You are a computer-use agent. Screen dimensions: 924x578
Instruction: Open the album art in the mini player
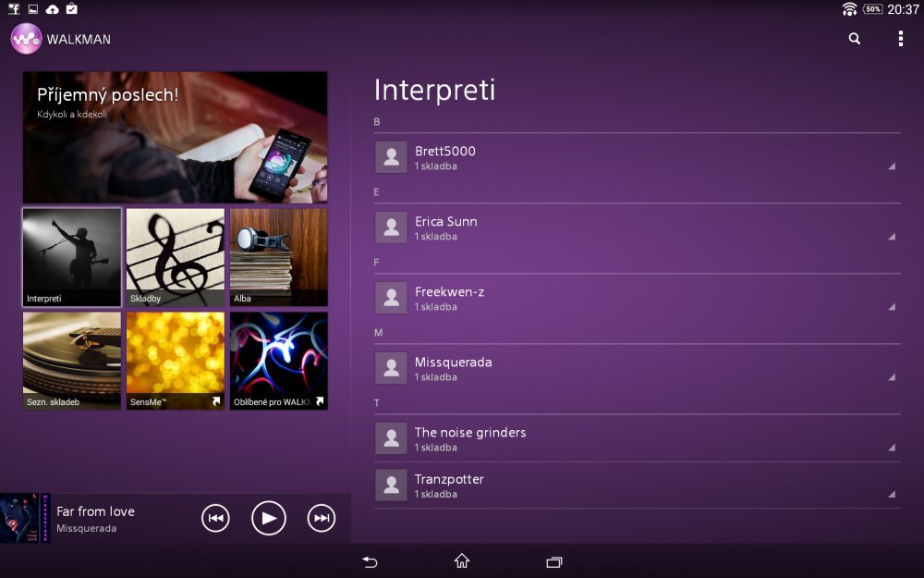23,518
